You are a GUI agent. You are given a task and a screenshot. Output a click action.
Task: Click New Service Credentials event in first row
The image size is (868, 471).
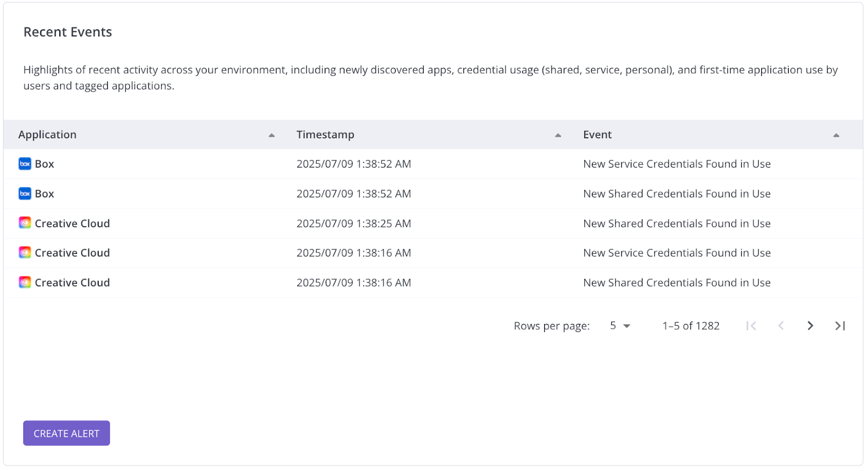[676, 164]
